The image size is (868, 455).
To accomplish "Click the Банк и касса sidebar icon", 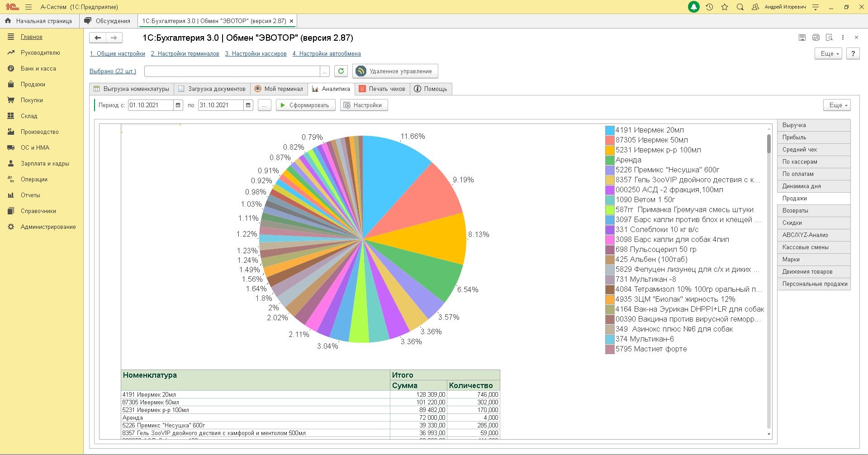I will [11, 69].
